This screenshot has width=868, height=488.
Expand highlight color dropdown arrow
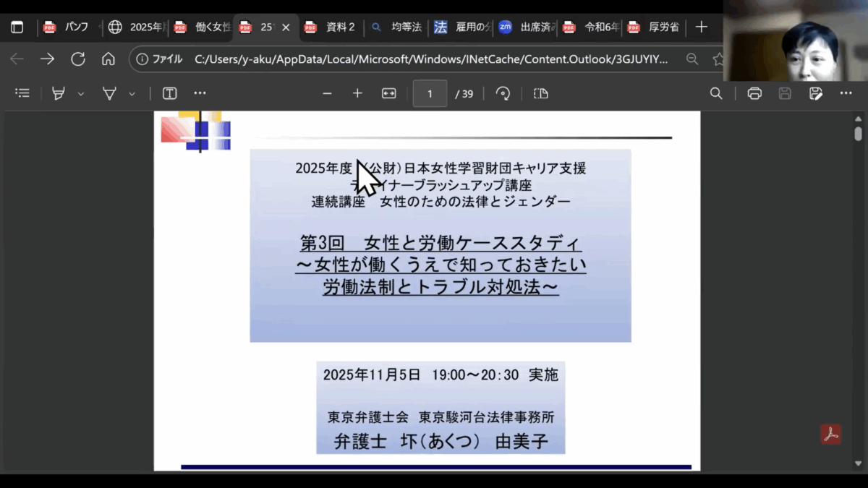click(81, 94)
